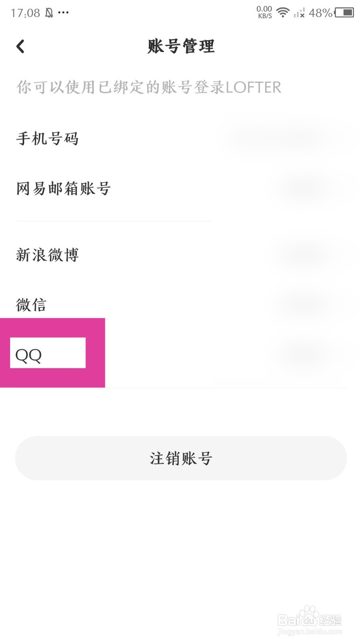Open the 网易邮箱账号 entry
Image resolution: width=362 pixels, height=644 pixels.
coord(64,188)
